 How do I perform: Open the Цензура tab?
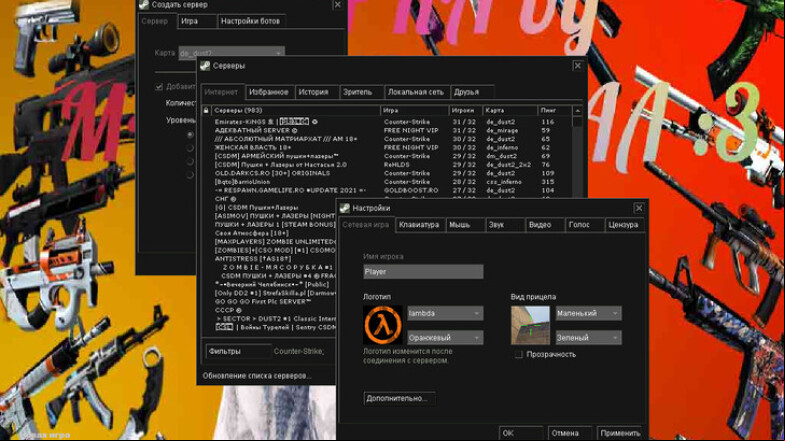(623, 225)
